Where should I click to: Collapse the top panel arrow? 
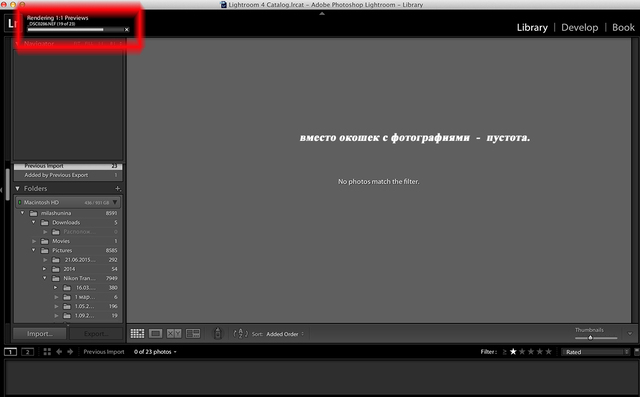tap(322, 13)
